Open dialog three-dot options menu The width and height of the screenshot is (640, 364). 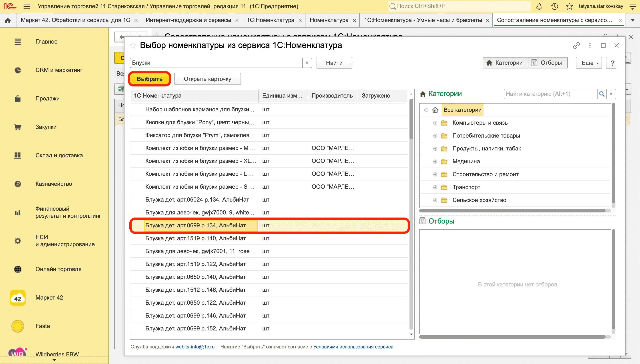coord(590,46)
